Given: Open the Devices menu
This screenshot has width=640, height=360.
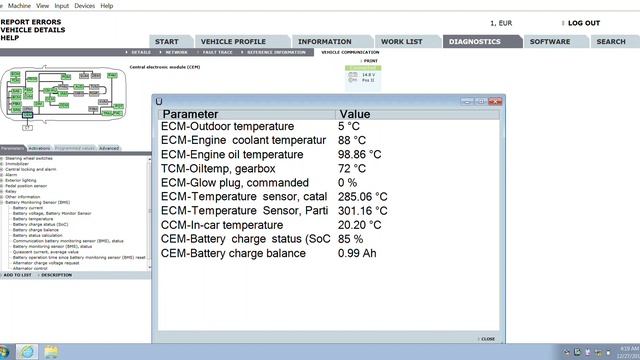Looking at the screenshot, I should (84, 6).
